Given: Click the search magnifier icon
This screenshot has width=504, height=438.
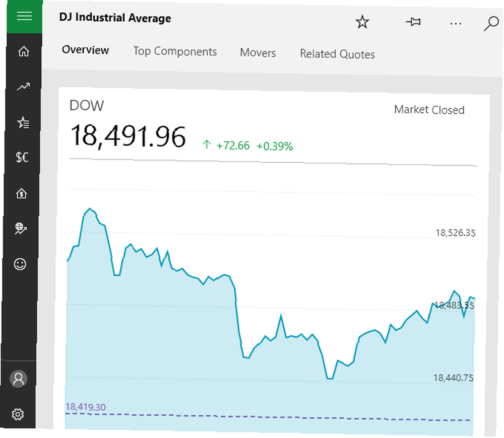Looking at the screenshot, I should point(491,24).
